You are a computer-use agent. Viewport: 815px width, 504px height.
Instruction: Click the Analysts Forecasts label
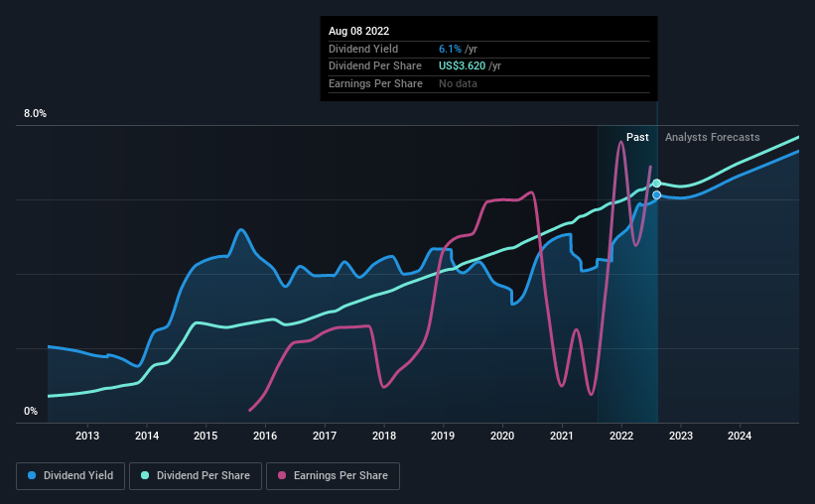click(712, 137)
